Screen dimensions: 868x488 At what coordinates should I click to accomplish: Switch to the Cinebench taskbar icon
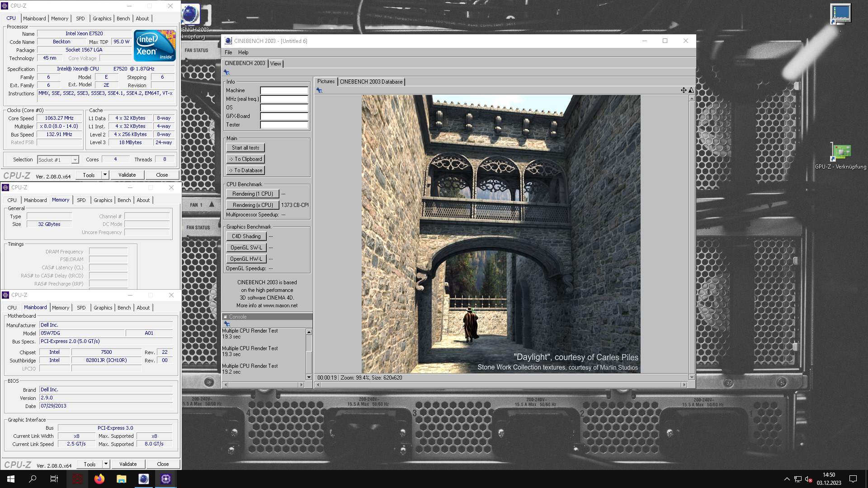click(143, 479)
